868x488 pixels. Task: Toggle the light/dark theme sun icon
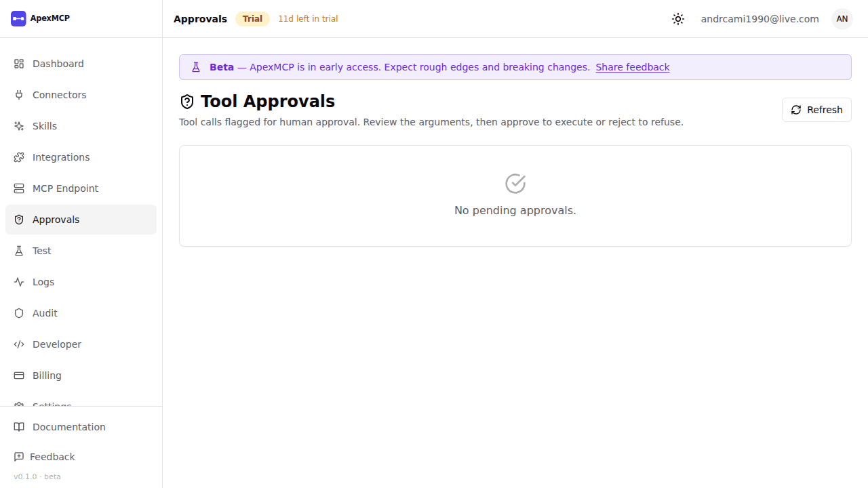pos(678,19)
